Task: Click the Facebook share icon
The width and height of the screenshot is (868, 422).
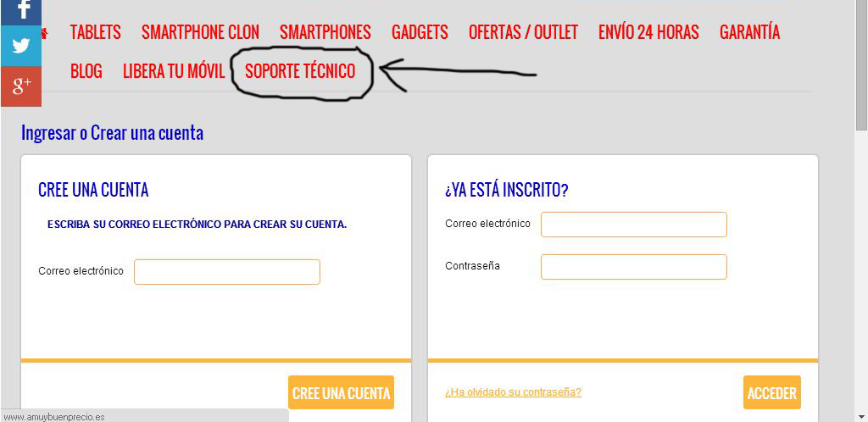Action: coord(21,12)
